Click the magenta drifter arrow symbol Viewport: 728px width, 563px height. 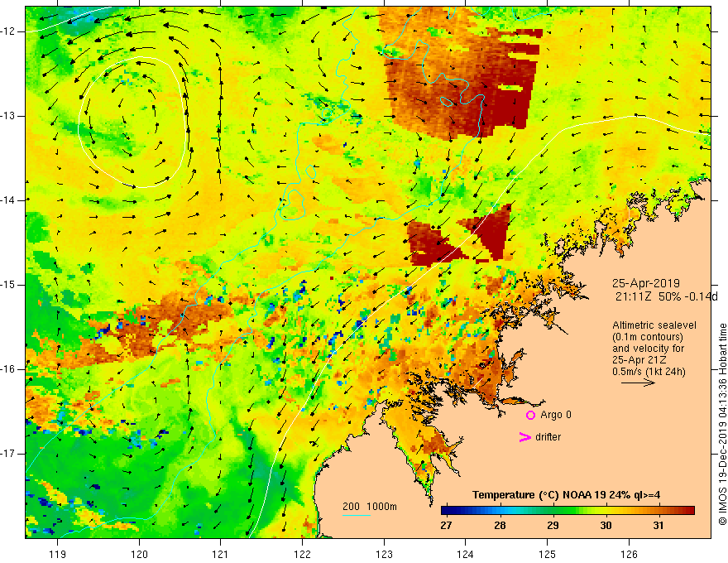pos(524,437)
